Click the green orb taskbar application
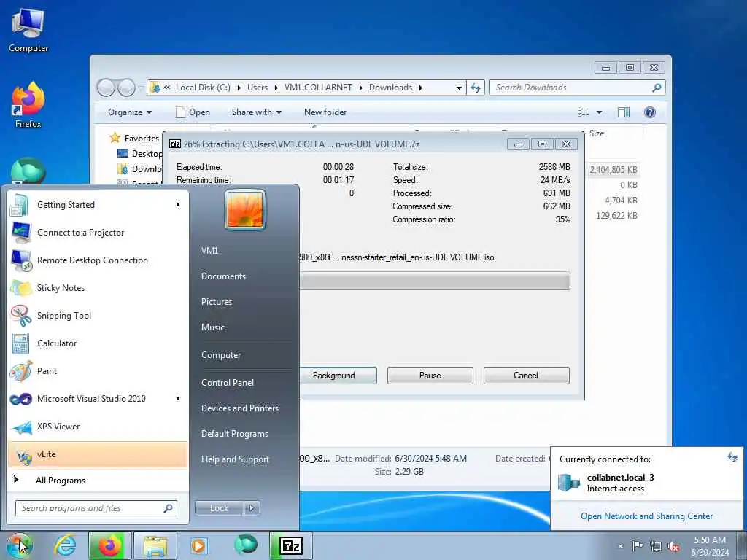Screen dimensions: 747x560 [245, 545]
